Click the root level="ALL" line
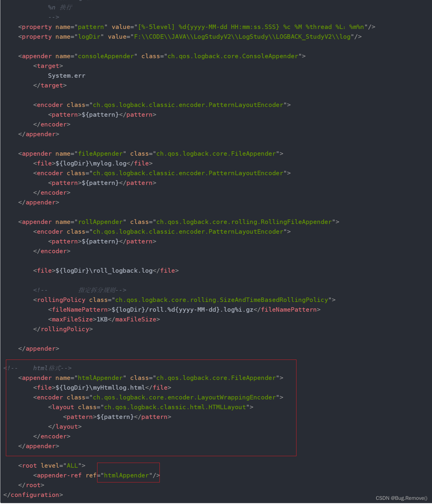Image resolution: width=432 pixels, height=504 pixels. 52,466
